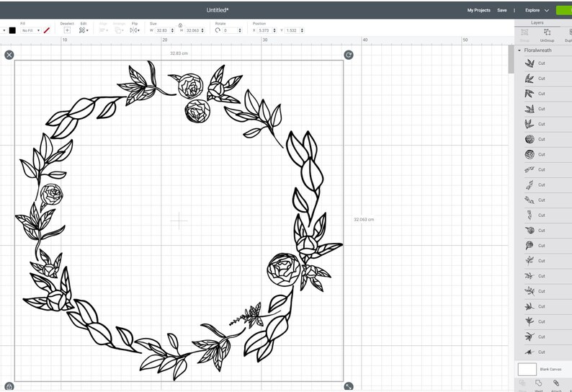The height and width of the screenshot is (392, 572).
Task: Click the red-slash fill color swatch
Action: click(x=47, y=30)
